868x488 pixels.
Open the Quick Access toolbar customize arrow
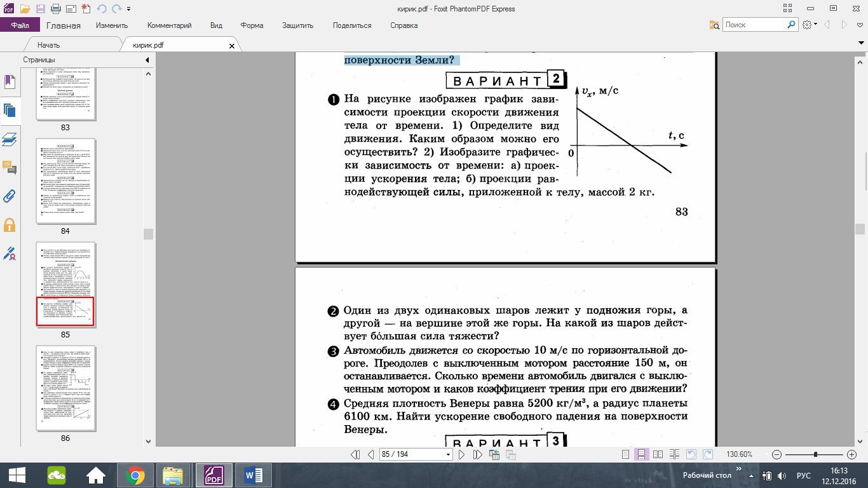click(x=128, y=9)
